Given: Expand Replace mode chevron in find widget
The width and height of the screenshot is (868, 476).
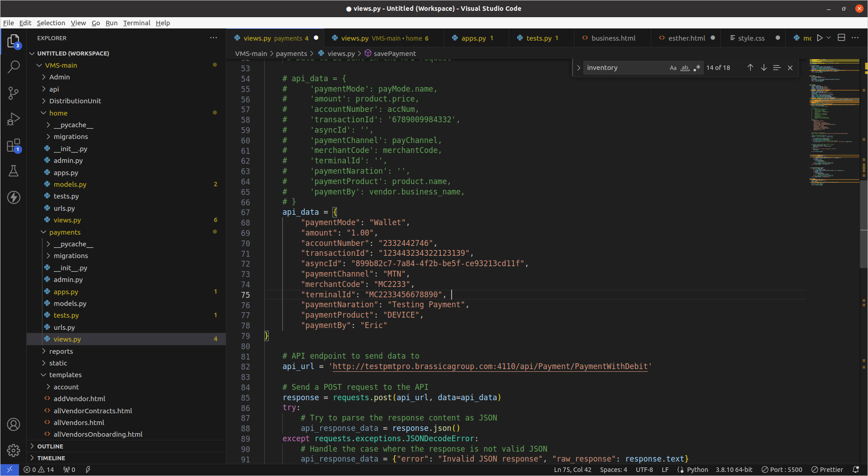Looking at the screenshot, I should [x=578, y=68].
